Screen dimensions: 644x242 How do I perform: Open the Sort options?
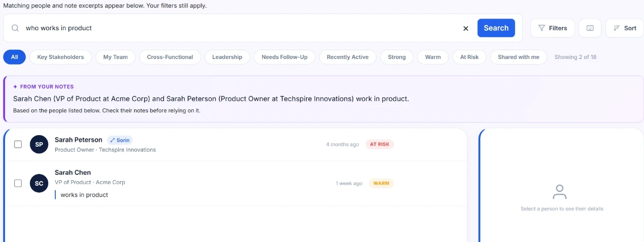624,28
